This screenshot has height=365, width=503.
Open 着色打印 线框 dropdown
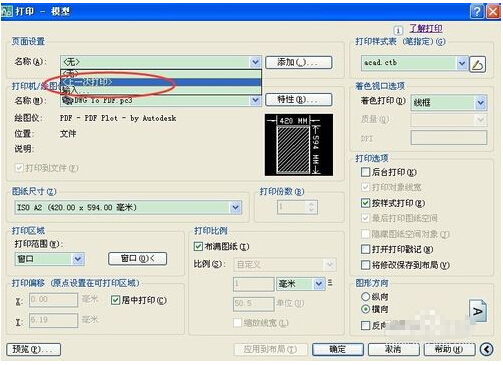[x=480, y=103]
